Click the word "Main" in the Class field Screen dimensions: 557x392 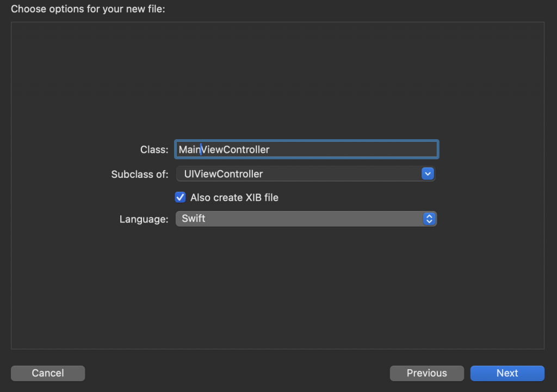click(x=189, y=150)
